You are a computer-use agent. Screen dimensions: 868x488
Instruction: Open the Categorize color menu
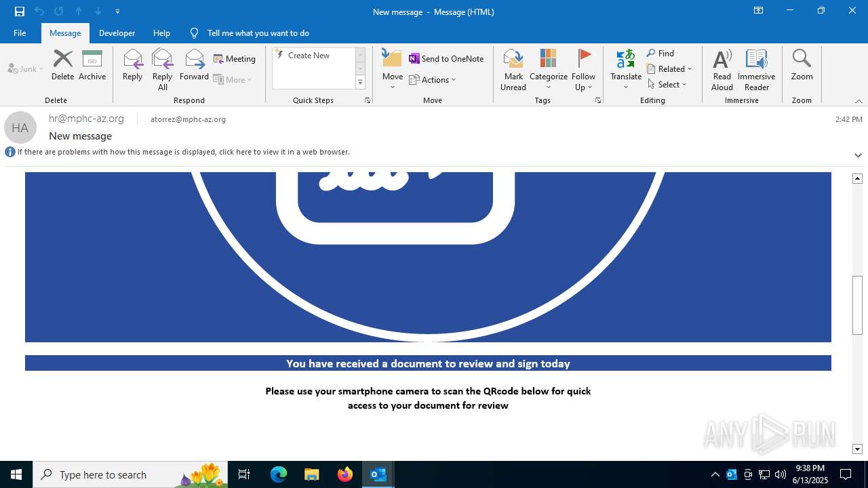coord(549,70)
